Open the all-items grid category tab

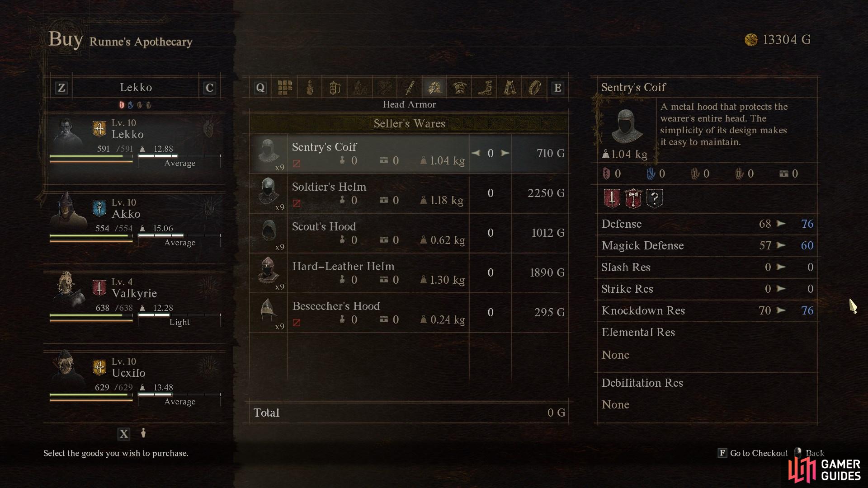pos(285,88)
